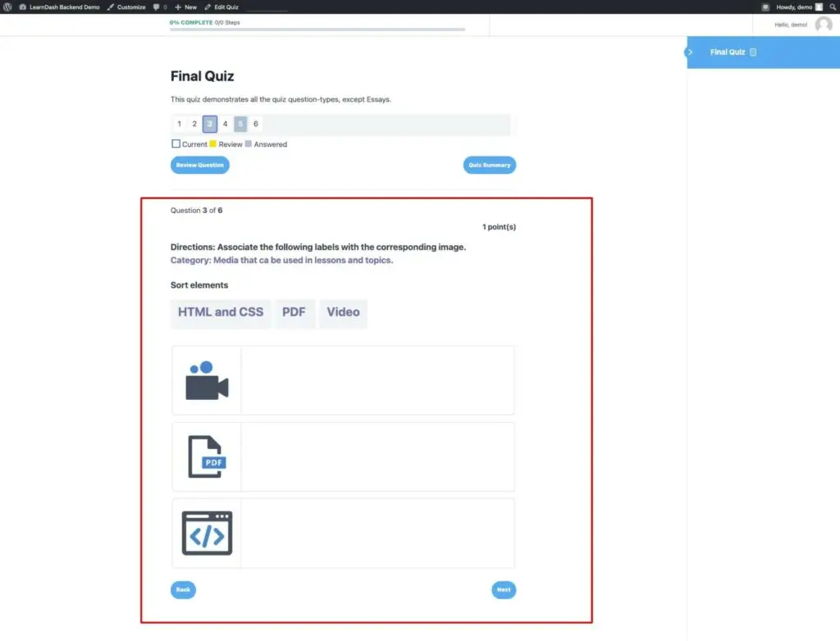The width and height of the screenshot is (840, 641).
Task: Open the Howdy, demo account menu
Action: pos(798,7)
